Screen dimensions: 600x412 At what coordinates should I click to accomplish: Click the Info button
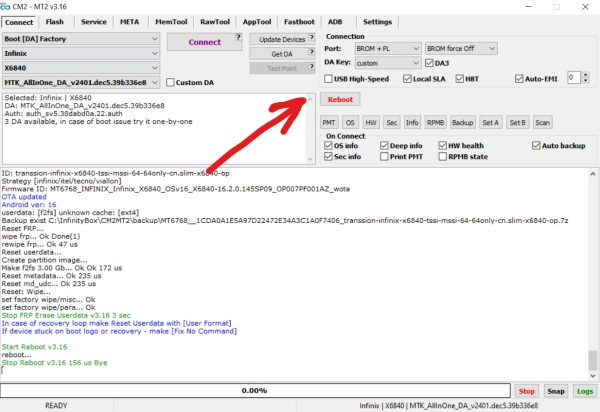(x=412, y=123)
